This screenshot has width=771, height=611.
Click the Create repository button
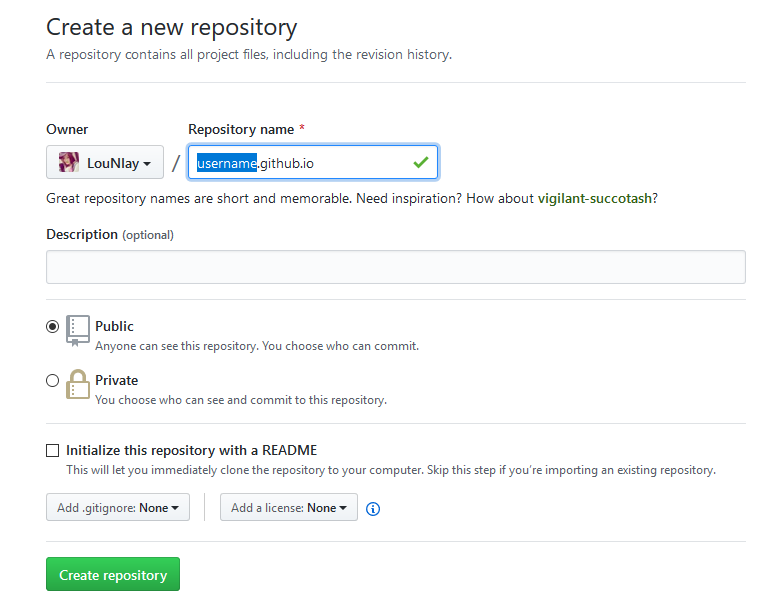click(x=113, y=574)
